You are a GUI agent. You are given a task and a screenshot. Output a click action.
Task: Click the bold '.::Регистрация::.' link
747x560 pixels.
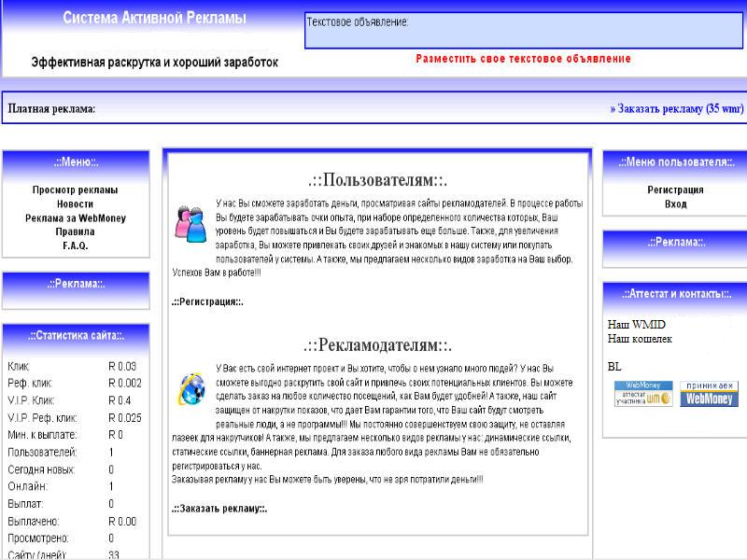[207, 301]
